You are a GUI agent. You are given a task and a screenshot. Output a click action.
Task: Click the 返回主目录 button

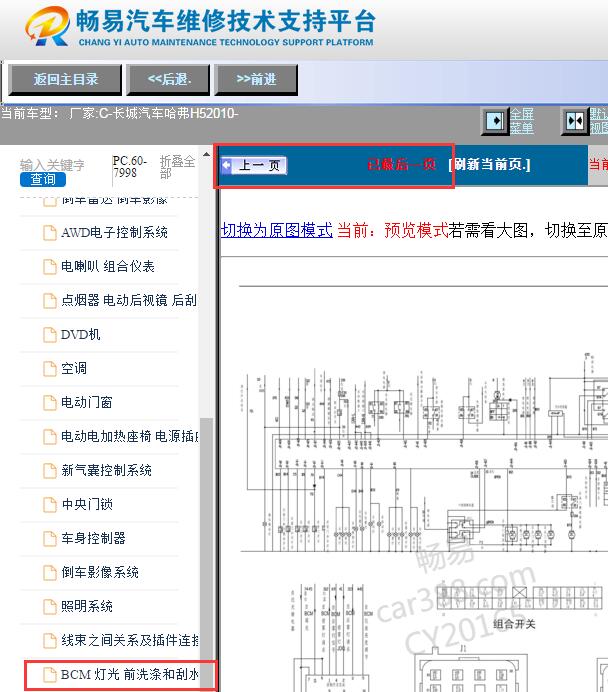pos(65,79)
